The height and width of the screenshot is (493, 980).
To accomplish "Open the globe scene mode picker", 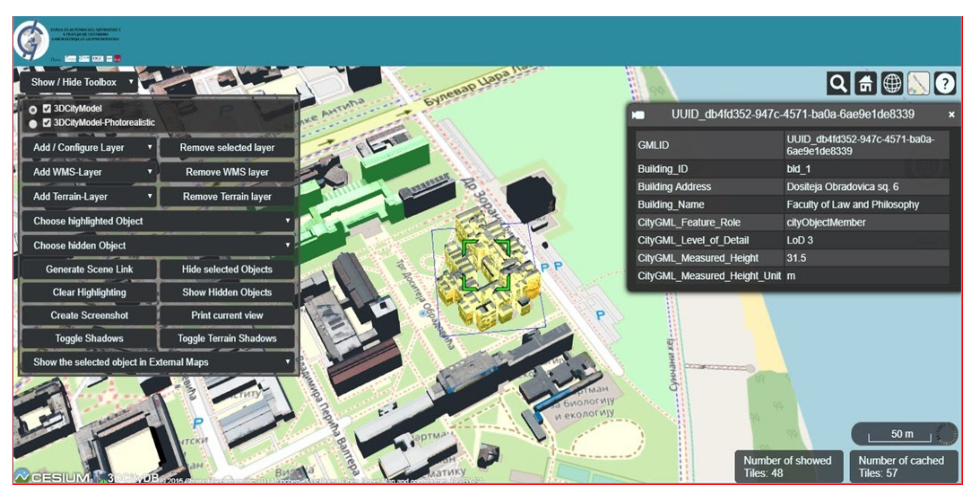I will click(892, 83).
